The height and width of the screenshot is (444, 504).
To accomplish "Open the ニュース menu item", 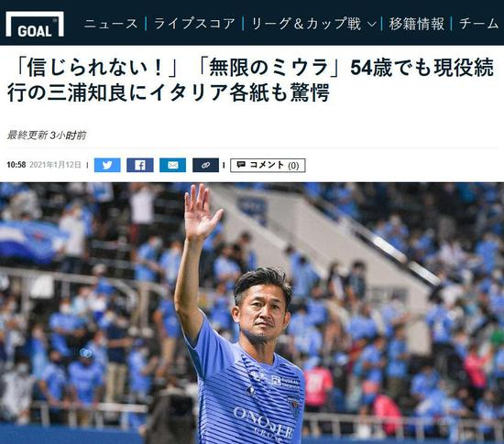I will 111,24.
